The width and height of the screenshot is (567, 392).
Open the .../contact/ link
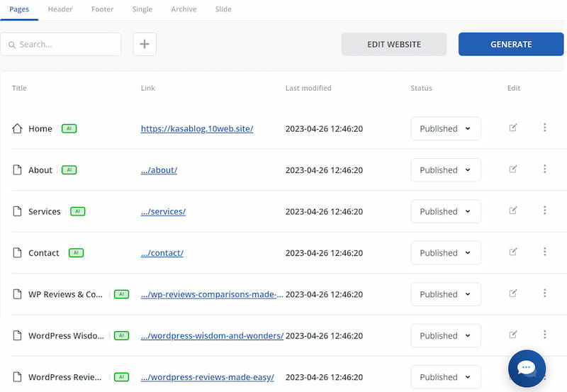[162, 253]
